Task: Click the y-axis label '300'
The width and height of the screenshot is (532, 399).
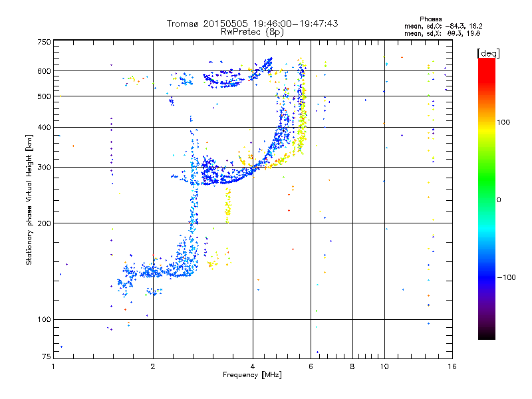Action: [44, 167]
